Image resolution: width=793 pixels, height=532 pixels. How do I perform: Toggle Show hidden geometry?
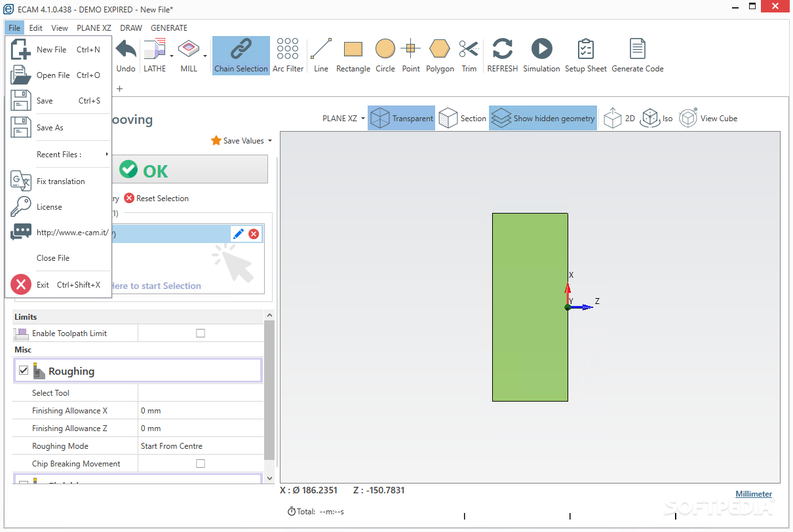point(543,119)
